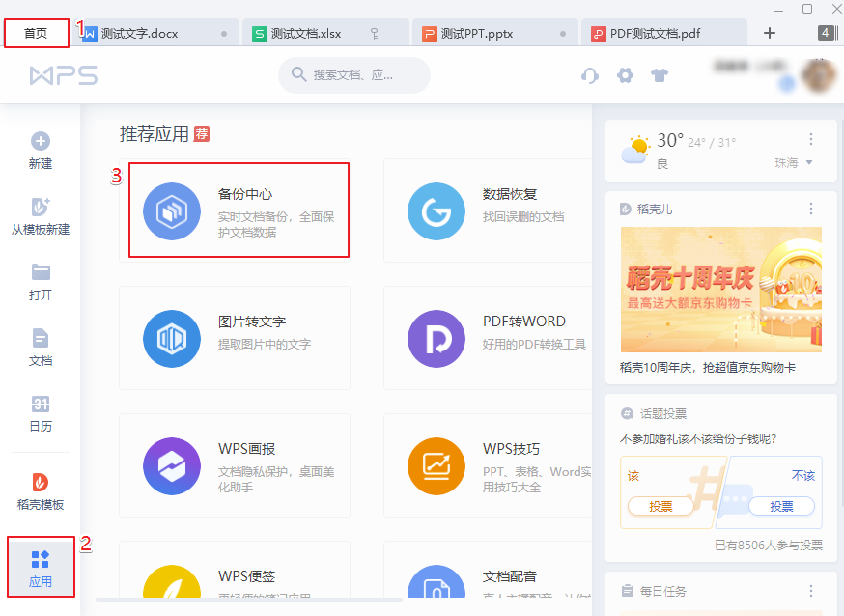The image size is (844, 616).
Task: Click the 30° temperature reading
Action: [670, 140]
